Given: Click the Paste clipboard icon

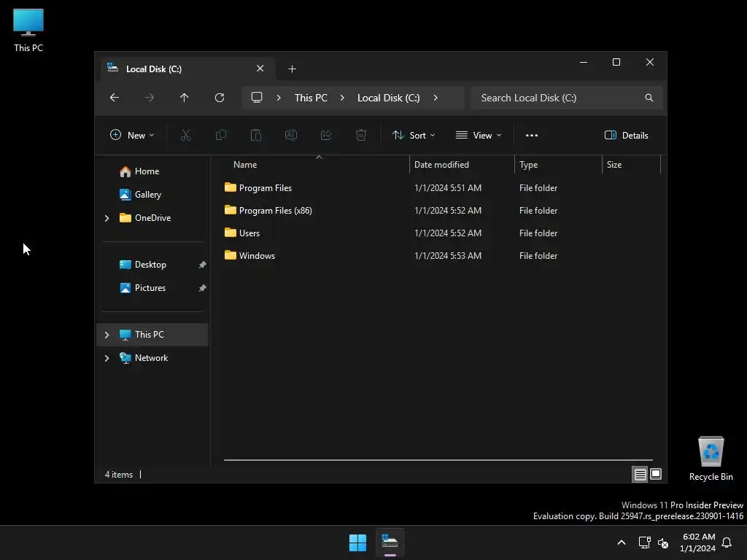Looking at the screenshot, I should (256, 135).
